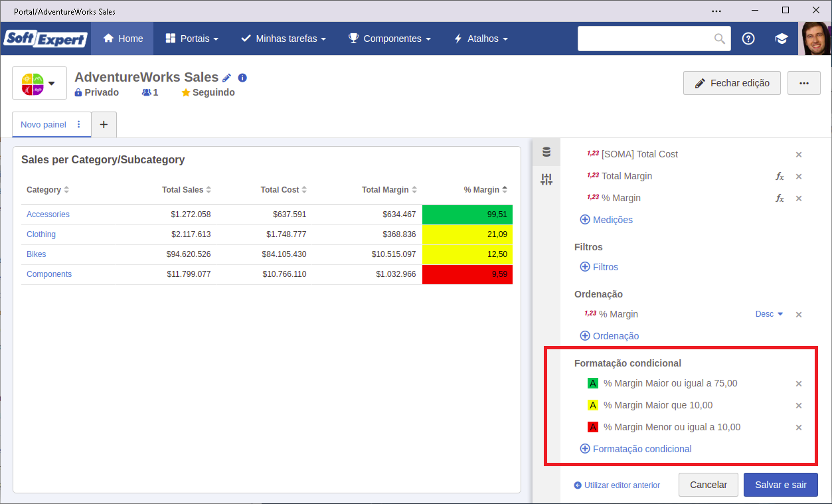Click the yellow format swatch
The image size is (832, 504).
pos(593,405)
